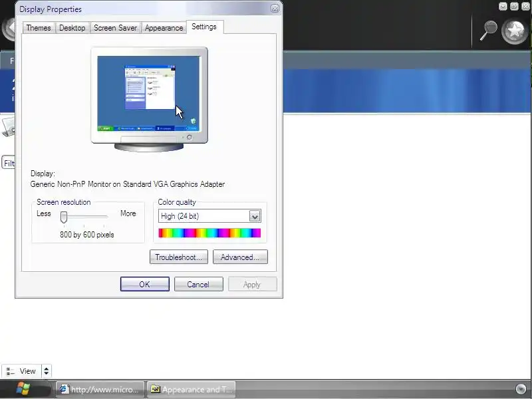Select the Settings tab
Viewport: 532px width, 399px height.
click(x=204, y=27)
